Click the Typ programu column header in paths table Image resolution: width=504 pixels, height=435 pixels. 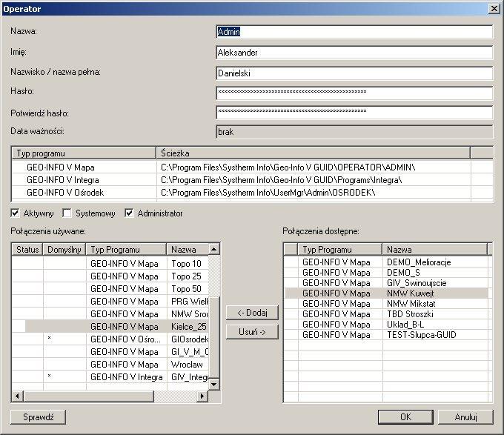(84, 153)
